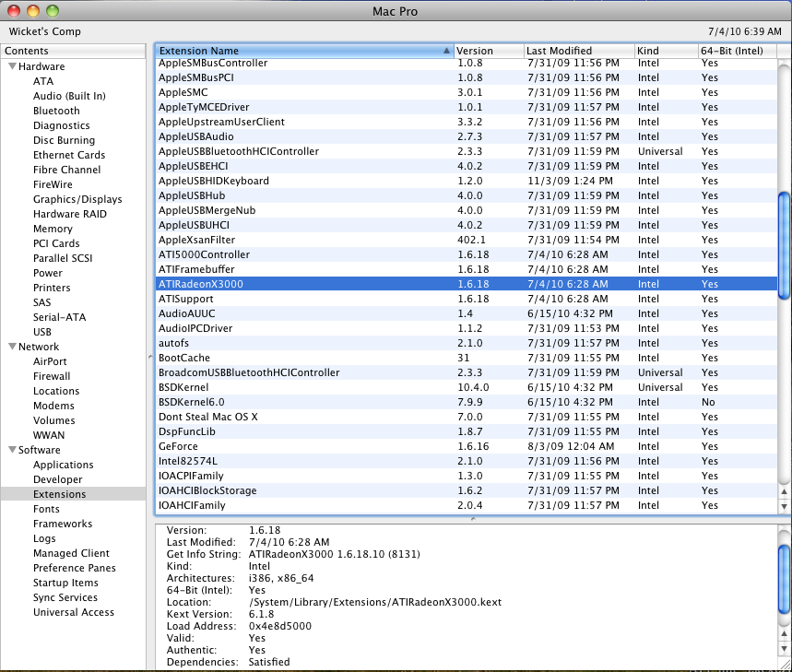Screen dimensions: 792x672
Task: Click the extension list scrollbar thumb
Action: point(784,245)
